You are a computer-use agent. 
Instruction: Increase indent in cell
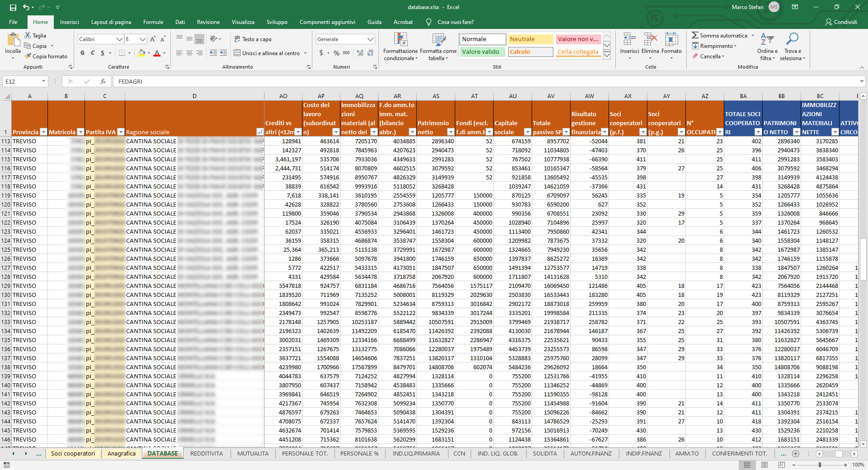click(223, 53)
